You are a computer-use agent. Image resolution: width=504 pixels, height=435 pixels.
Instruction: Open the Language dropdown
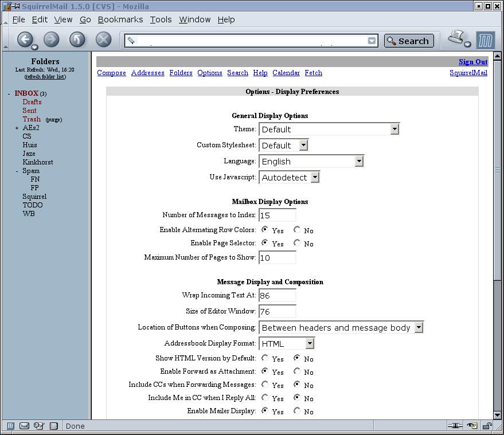(311, 161)
